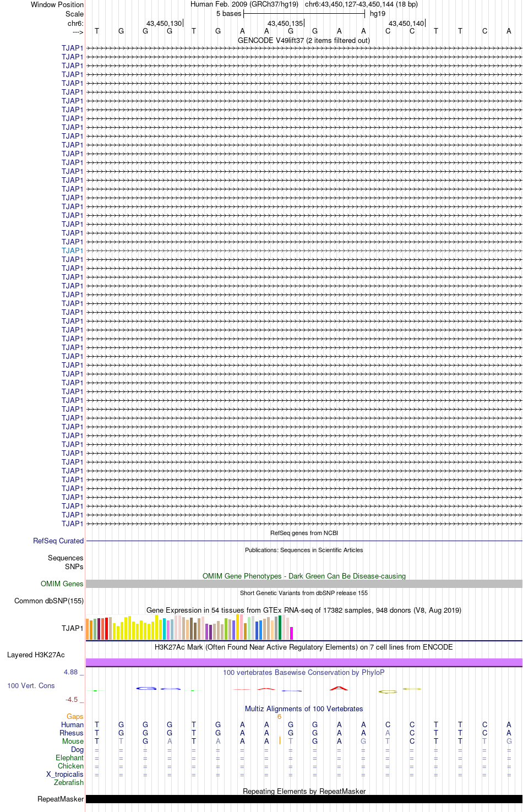Screen dimensions: 523x812
Task: Select the Human alignment row label
Action: (72, 725)
